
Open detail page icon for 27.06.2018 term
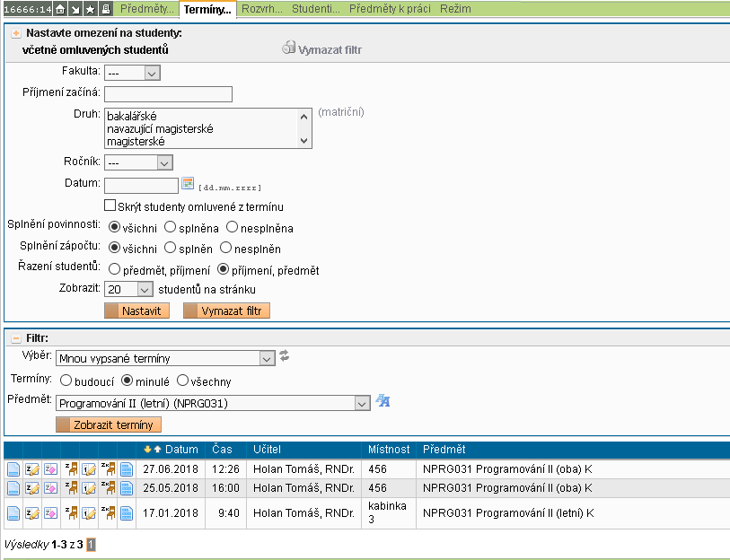click(x=13, y=468)
